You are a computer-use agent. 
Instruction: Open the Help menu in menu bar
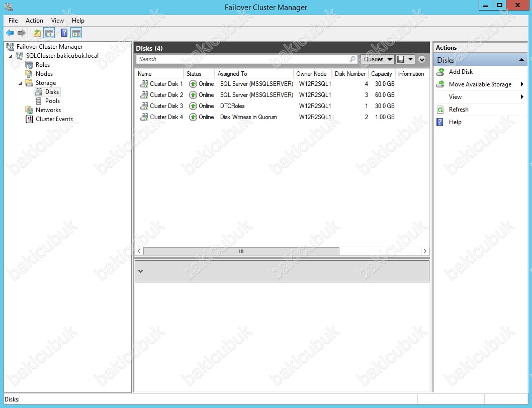click(x=78, y=20)
